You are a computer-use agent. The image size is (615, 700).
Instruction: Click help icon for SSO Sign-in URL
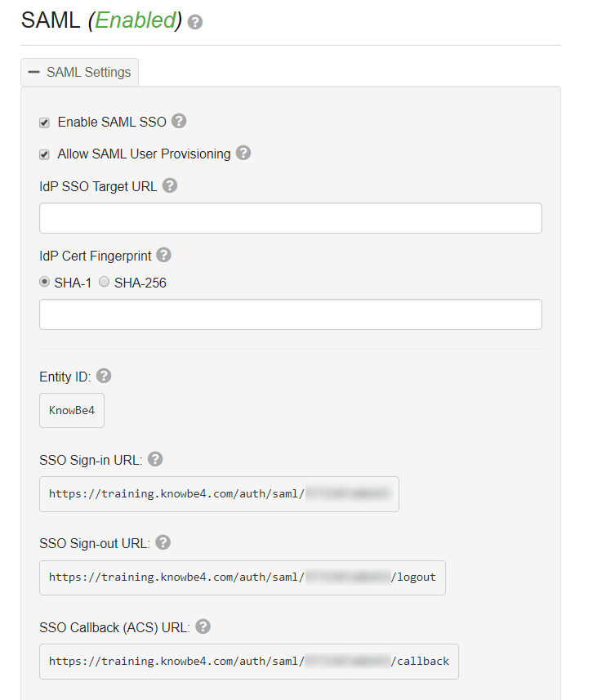point(155,459)
